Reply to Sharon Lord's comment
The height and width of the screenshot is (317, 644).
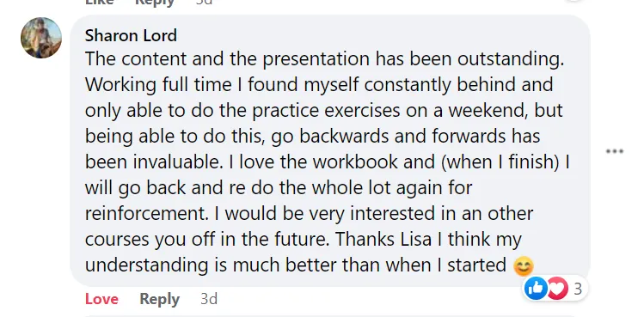pos(159,299)
